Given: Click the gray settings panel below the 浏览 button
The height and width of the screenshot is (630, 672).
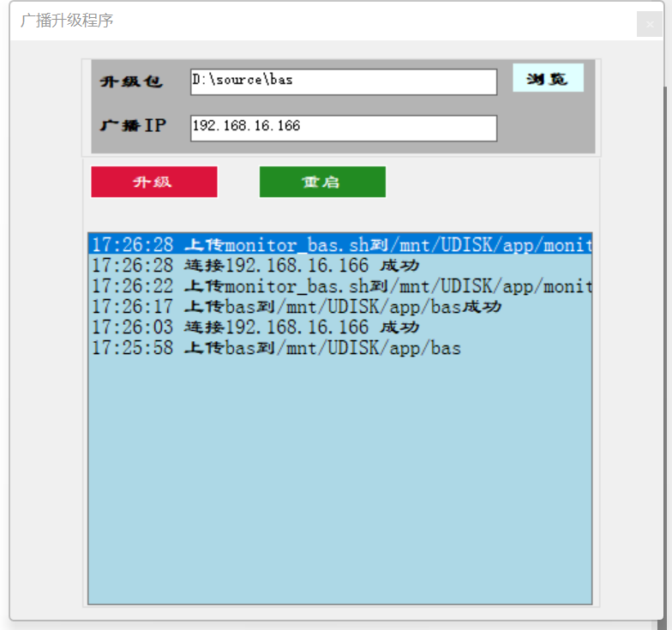Looking at the screenshot, I should tap(548, 124).
